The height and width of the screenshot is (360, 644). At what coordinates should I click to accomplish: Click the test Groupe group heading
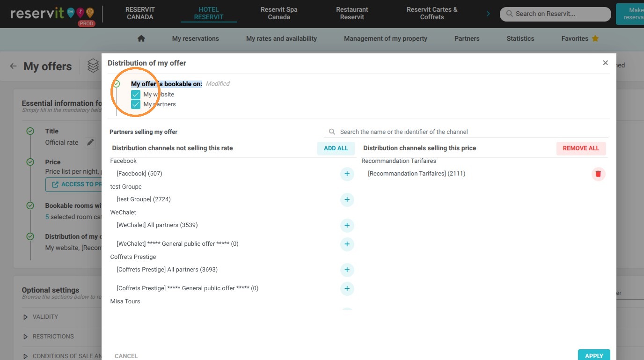(126, 187)
